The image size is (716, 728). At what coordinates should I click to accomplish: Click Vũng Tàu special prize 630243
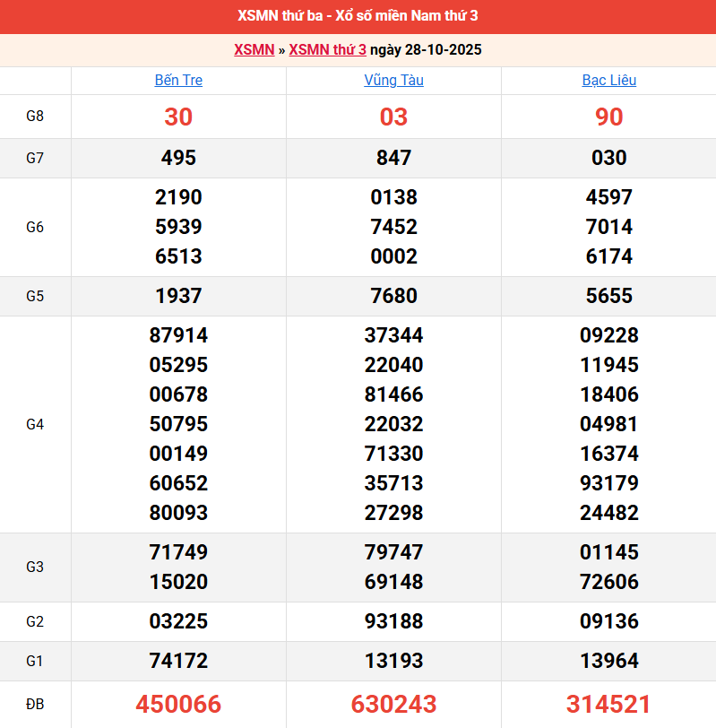[393, 704]
